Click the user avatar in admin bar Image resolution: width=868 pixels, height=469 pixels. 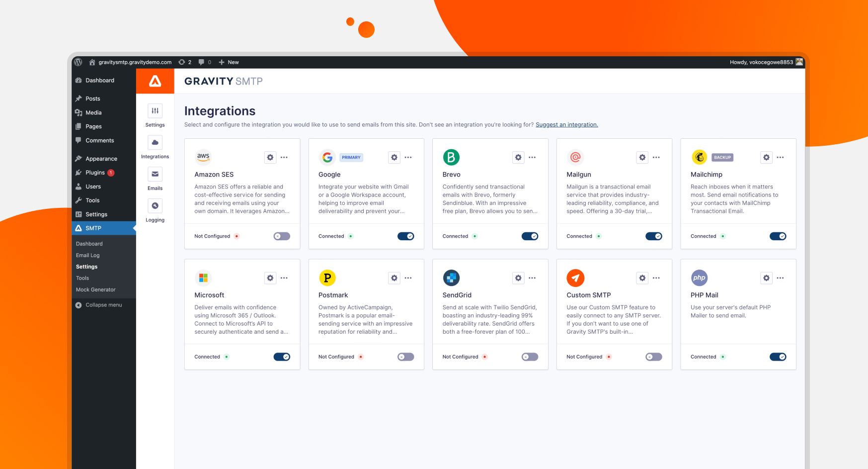(799, 62)
